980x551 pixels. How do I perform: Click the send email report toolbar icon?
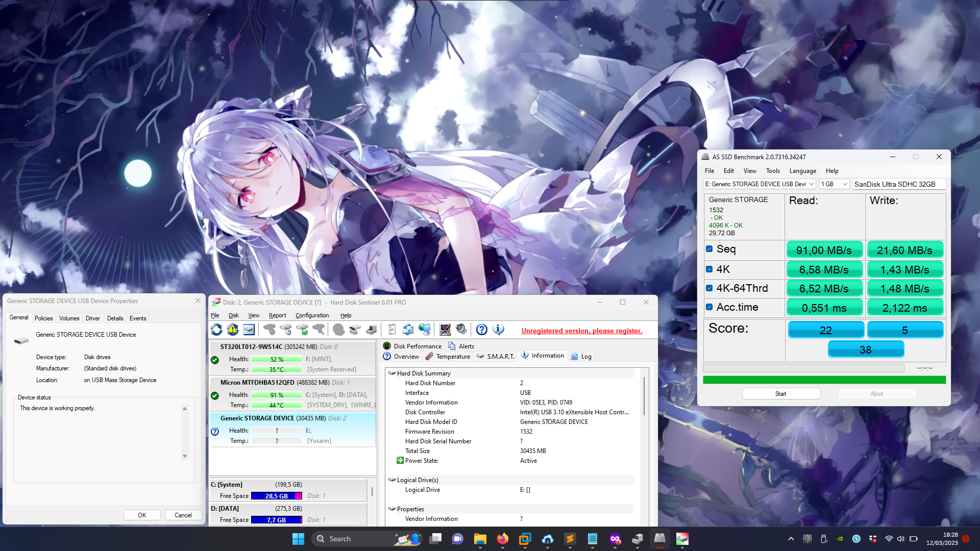tap(408, 330)
